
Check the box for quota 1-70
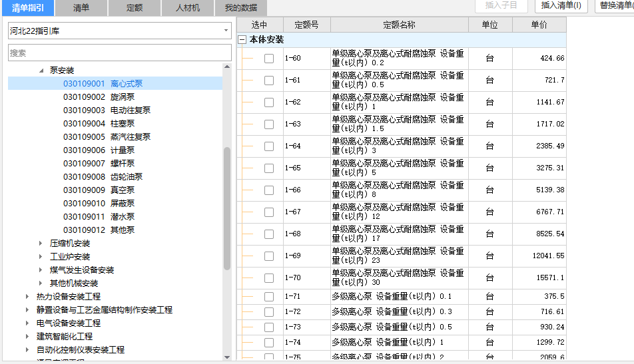pos(269,278)
